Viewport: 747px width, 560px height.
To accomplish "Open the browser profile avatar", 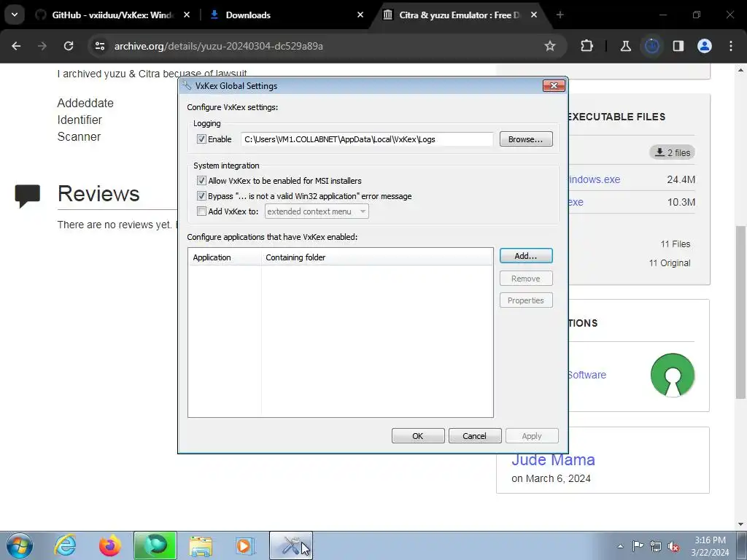I will (x=705, y=46).
